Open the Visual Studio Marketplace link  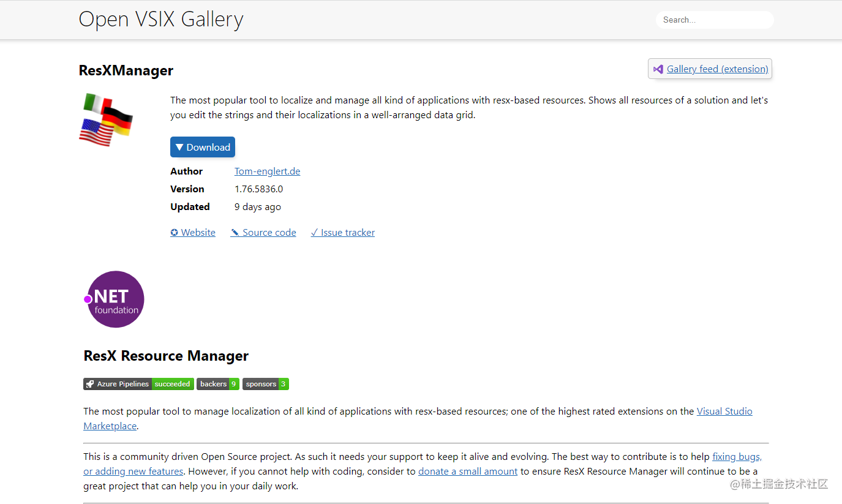click(724, 411)
